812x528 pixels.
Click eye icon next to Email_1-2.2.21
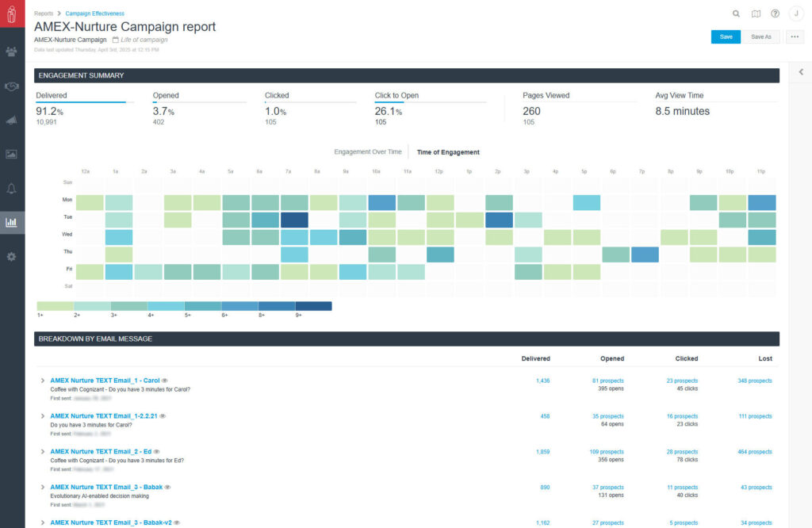click(x=163, y=416)
